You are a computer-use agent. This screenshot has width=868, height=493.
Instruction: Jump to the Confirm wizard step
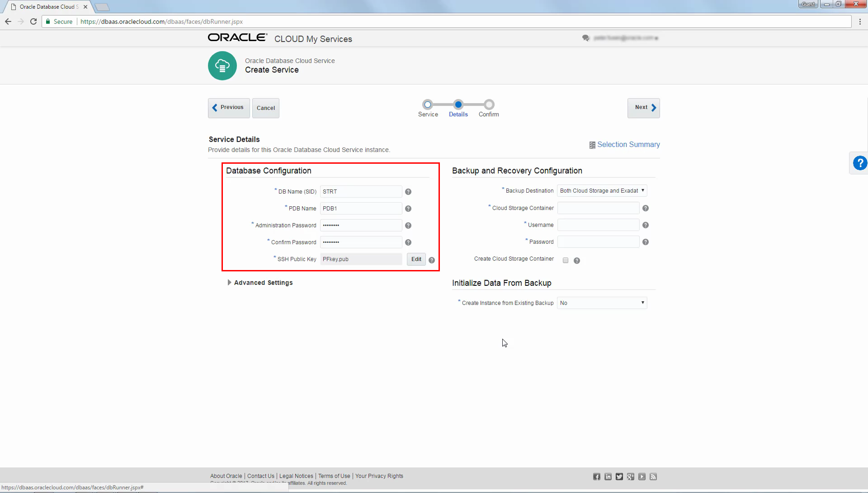pos(489,104)
